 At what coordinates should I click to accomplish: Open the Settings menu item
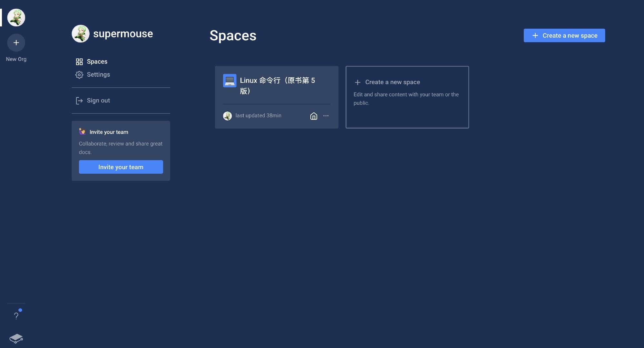click(98, 74)
